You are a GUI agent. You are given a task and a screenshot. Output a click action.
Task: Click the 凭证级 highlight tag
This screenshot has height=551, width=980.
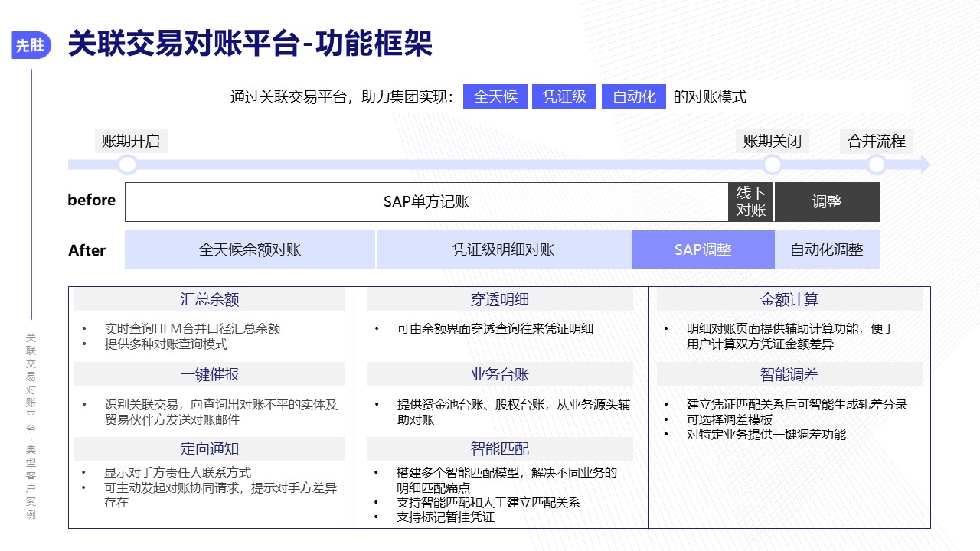click(x=564, y=96)
